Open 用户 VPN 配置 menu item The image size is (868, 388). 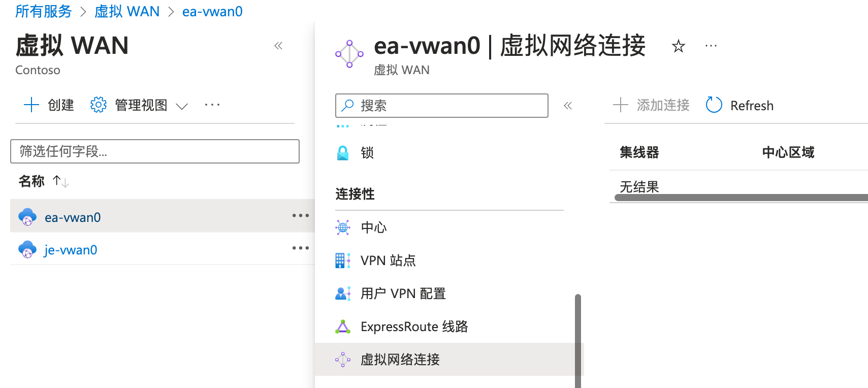(391, 294)
